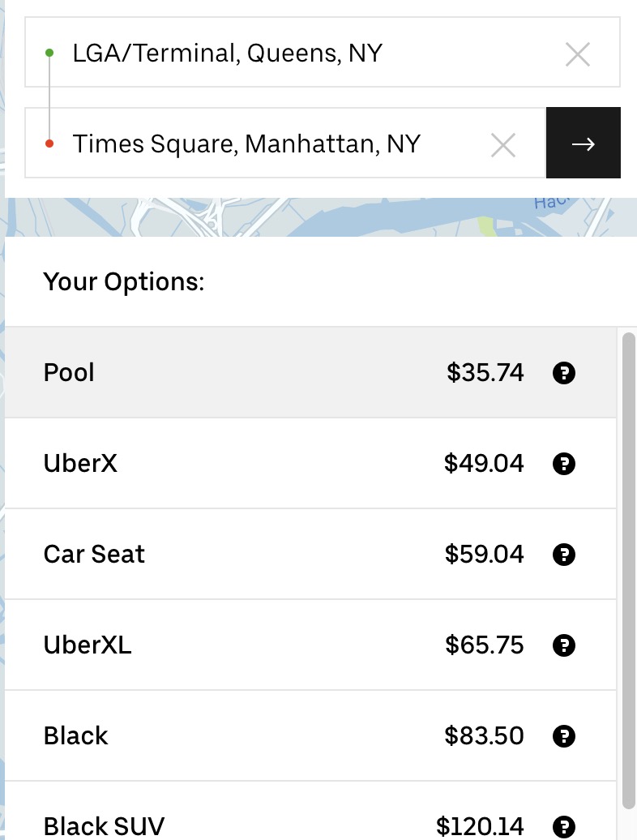This screenshot has height=840, width=637.
Task: Select the Pool ride option
Action: click(243, 373)
